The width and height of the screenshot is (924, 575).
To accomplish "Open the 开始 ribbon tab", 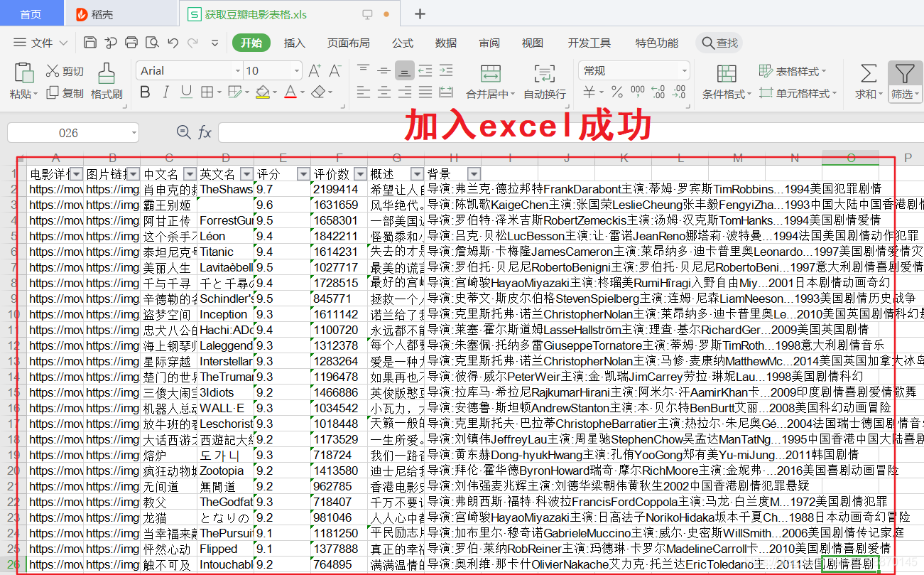I will click(251, 43).
